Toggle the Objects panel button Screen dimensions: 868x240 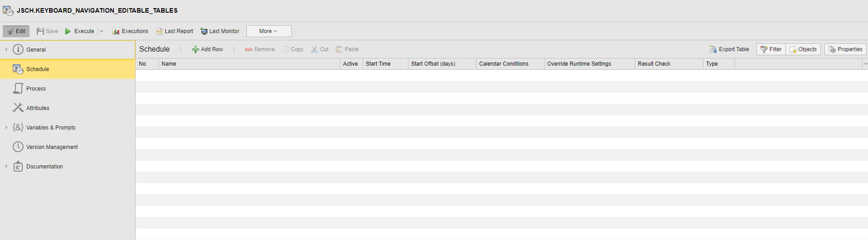click(x=803, y=49)
